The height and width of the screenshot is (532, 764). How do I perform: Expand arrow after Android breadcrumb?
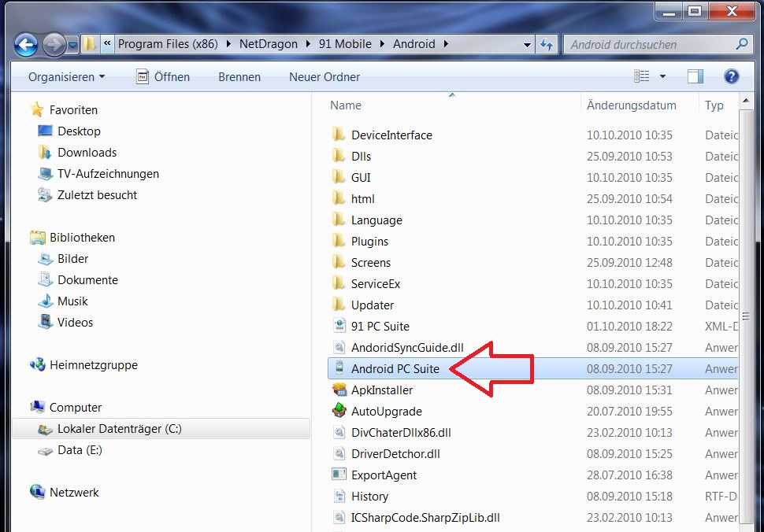(x=446, y=44)
